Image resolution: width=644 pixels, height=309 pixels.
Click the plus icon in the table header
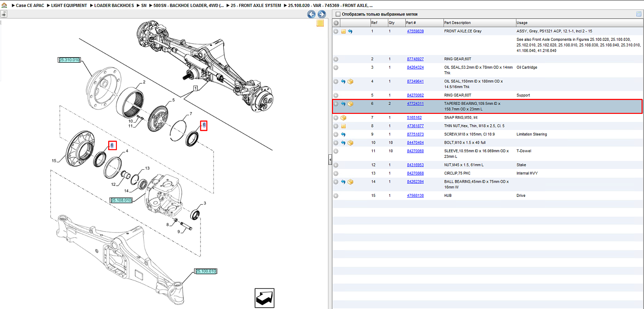336,23
